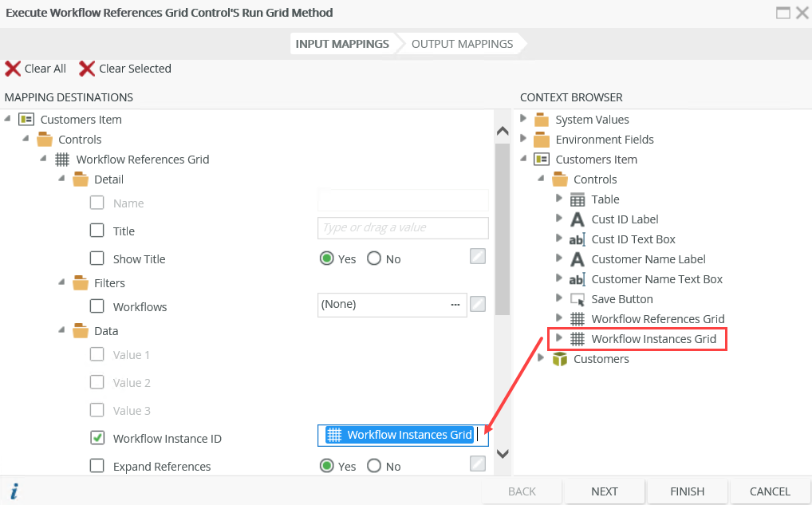Switch to the Output Mappings tab
Viewport: 812px width, 505px height.
(x=461, y=44)
